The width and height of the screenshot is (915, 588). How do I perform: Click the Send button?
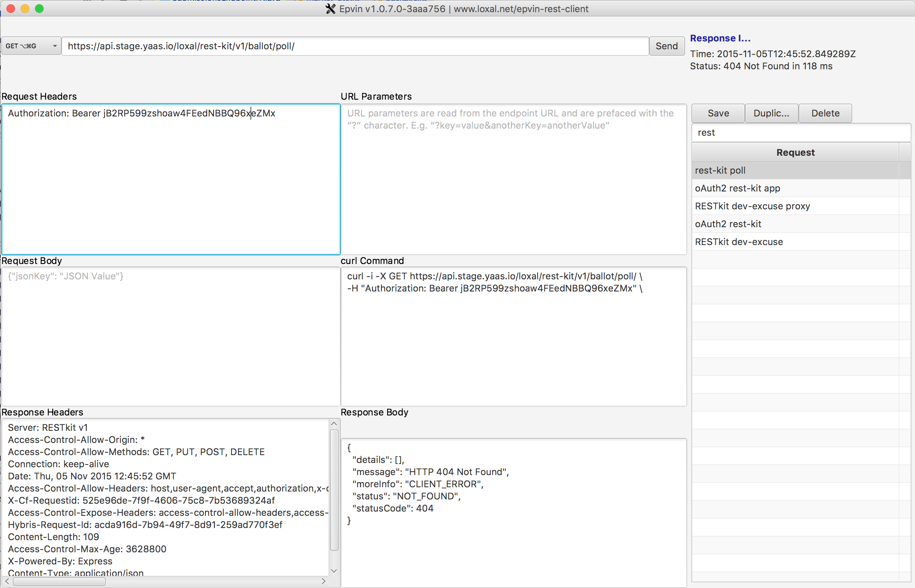666,46
